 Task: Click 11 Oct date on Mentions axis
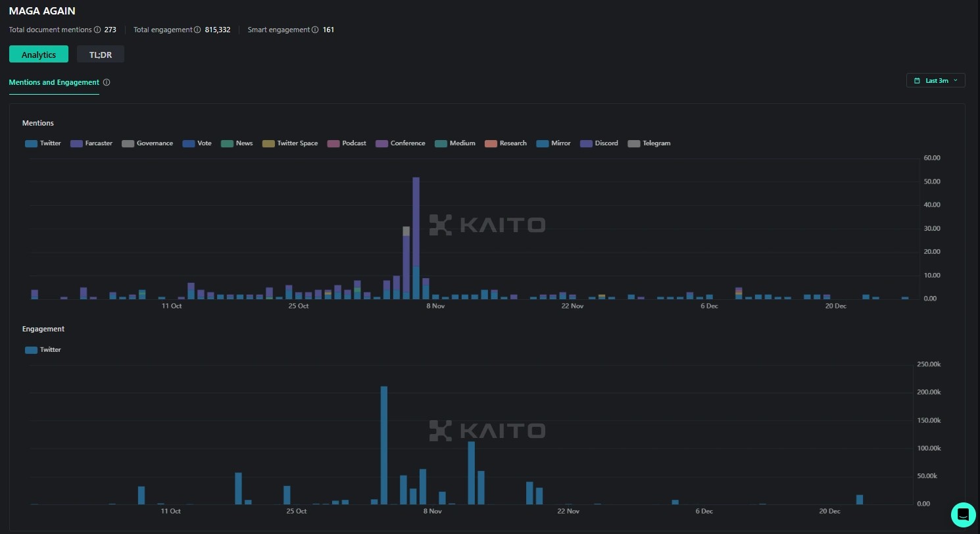coord(172,306)
